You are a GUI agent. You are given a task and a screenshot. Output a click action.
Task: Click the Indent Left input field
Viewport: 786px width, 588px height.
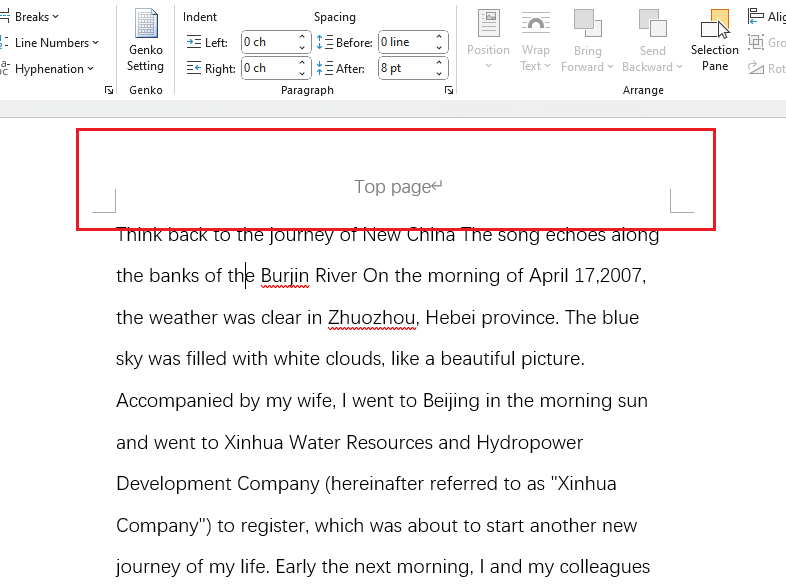pos(270,42)
